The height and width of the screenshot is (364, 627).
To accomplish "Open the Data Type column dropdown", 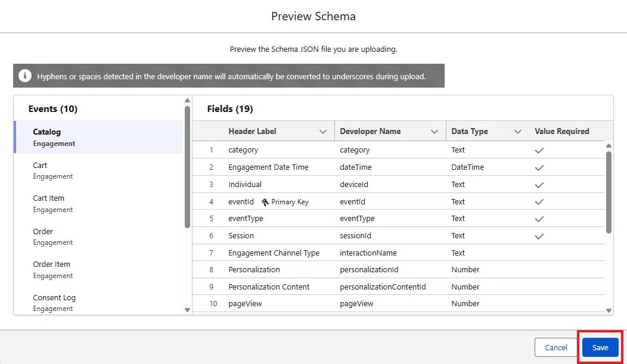I will point(517,132).
